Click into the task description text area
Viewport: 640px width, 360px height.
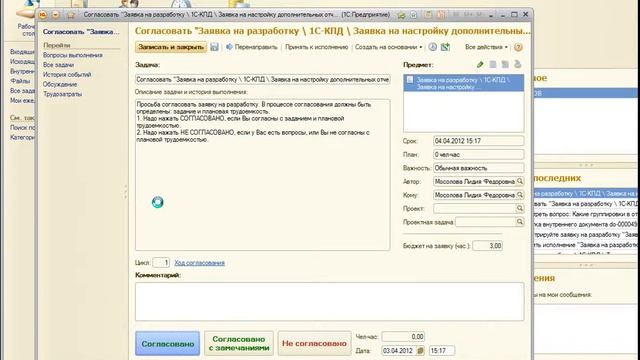point(263,175)
